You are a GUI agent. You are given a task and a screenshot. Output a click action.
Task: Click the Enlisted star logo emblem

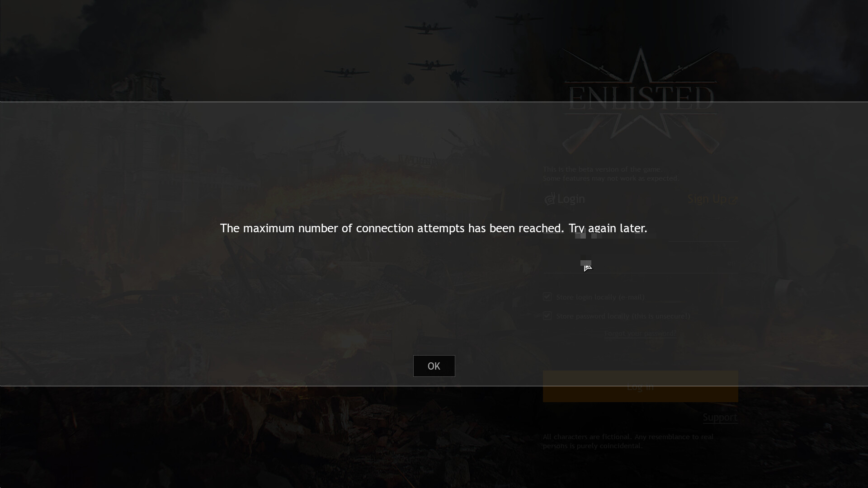[640, 100]
